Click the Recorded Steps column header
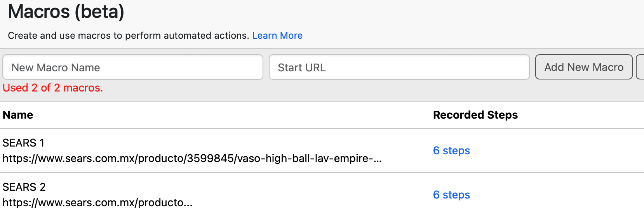Screen dimensions: 644x214 point(475,115)
